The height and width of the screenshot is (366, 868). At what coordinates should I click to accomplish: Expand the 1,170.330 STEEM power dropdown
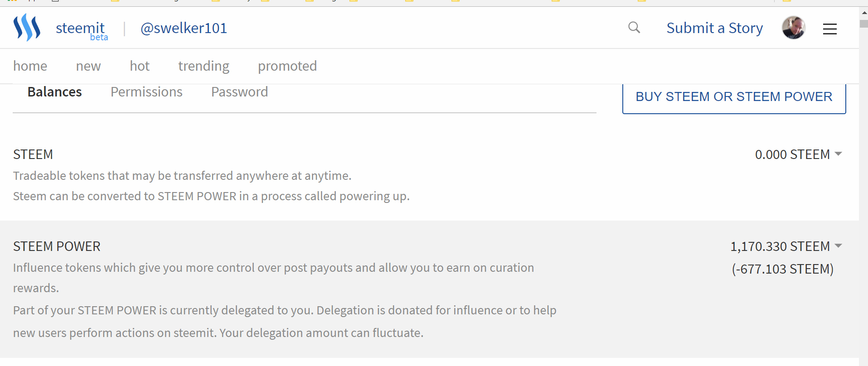click(x=786, y=246)
